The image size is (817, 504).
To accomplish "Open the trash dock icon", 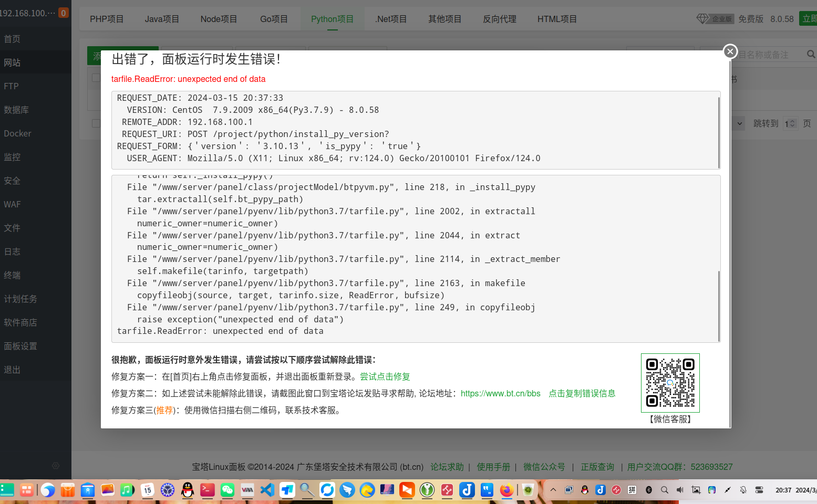I will [528, 490].
